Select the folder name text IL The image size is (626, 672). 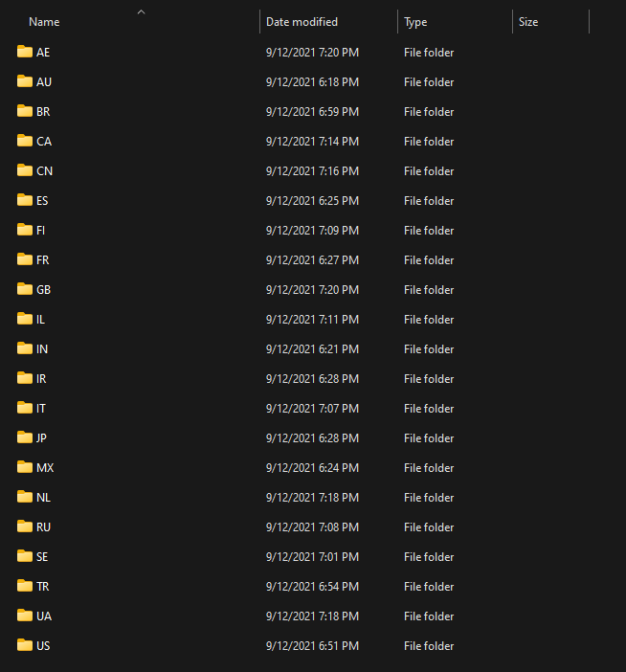[40, 320]
